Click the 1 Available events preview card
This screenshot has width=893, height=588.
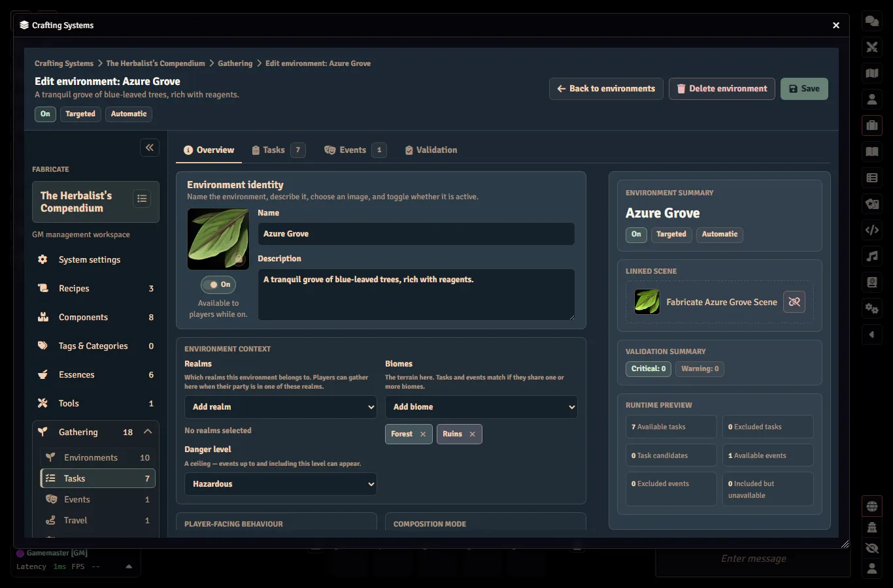point(768,455)
